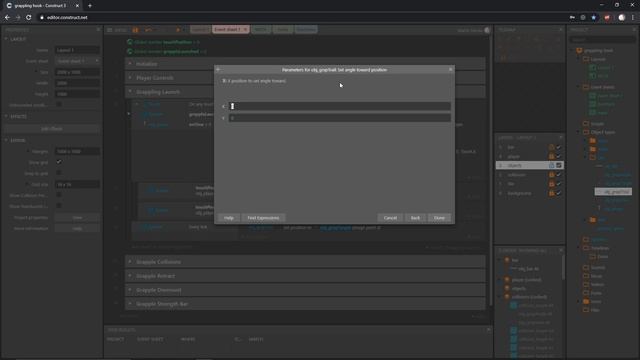Select the Sounds folder in Project bar

coord(595,268)
